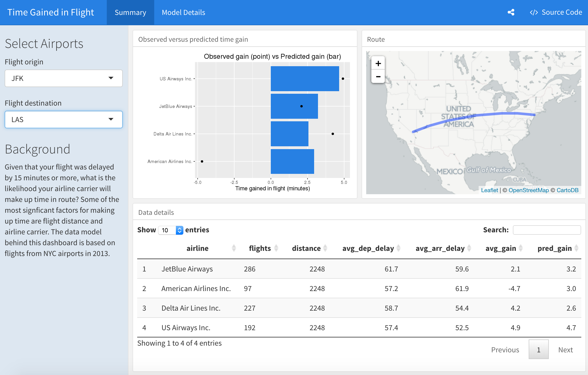Image resolution: width=588 pixels, height=375 pixels.
Task: Sort table by avg_dep_delay column
Action: coord(368,248)
